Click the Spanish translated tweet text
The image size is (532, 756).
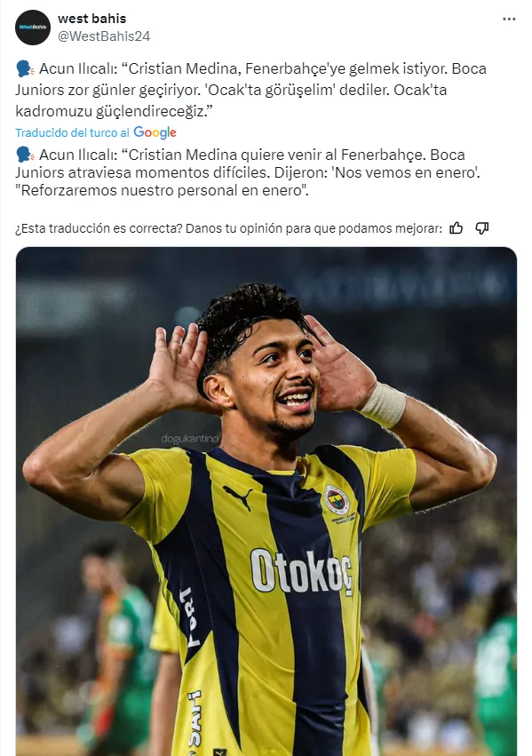point(248,172)
